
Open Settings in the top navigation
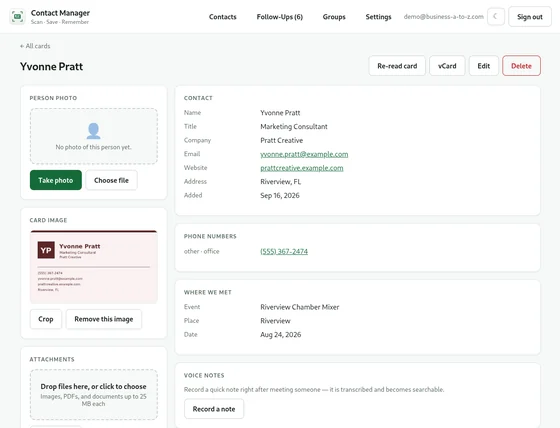(x=378, y=17)
